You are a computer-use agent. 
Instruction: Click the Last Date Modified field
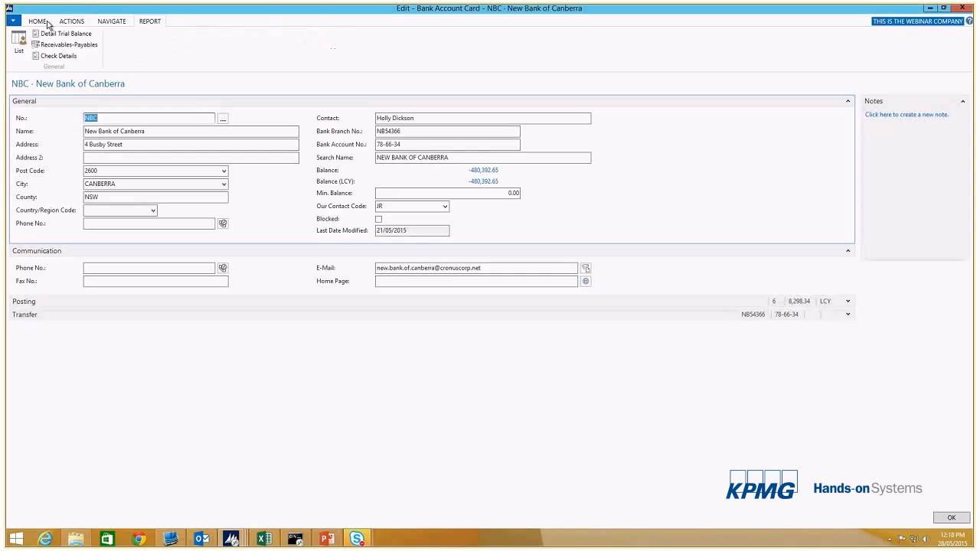(412, 230)
